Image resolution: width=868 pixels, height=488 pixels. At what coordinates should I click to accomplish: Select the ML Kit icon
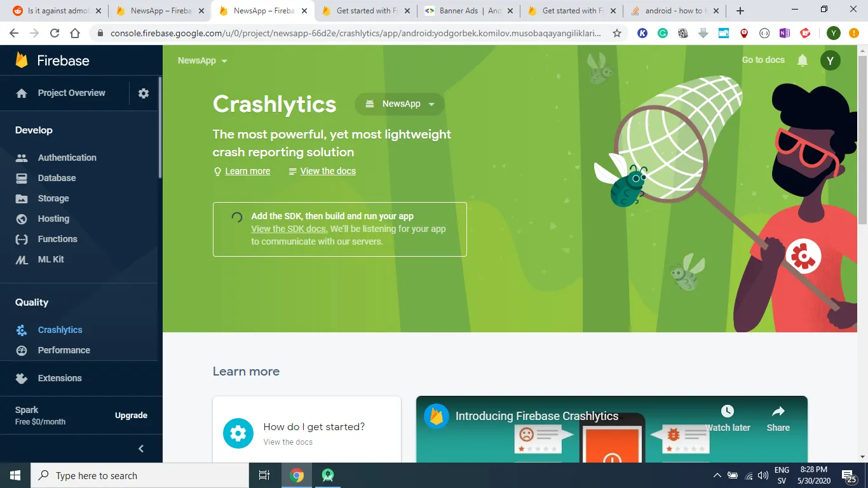point(22,259)
